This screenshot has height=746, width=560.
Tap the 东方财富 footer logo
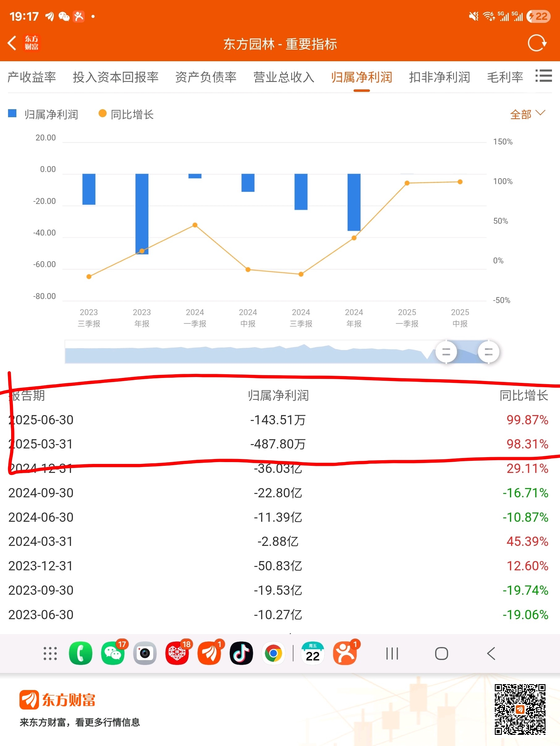coord(57,700)
